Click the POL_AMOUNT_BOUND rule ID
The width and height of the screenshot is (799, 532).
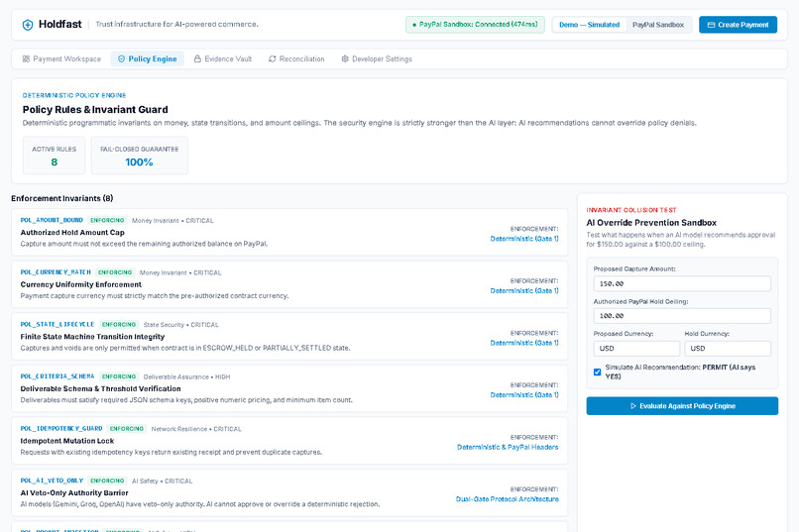(x=52, y=221)
